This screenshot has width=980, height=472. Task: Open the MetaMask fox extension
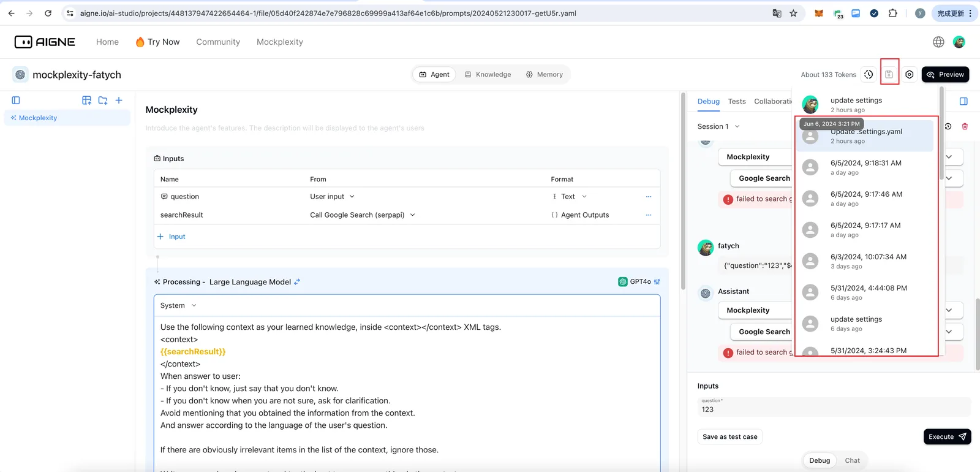pos(818,13)
